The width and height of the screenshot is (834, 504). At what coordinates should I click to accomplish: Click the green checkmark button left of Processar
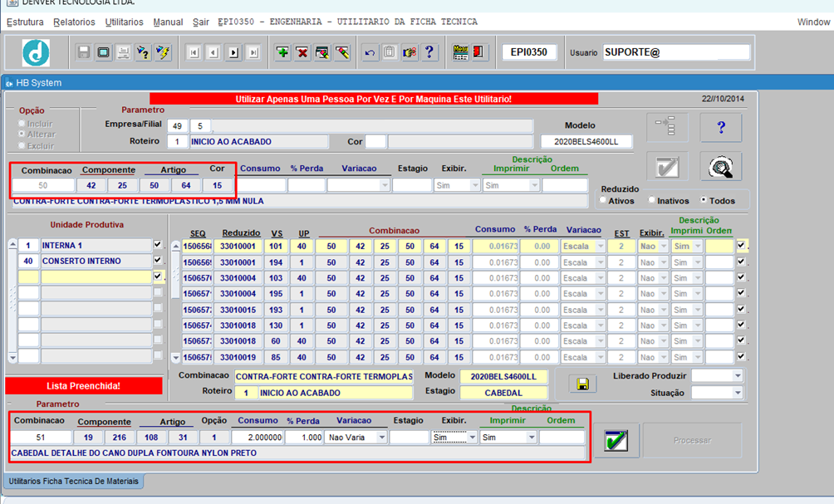pyautogui.click(x=616, y=440)
